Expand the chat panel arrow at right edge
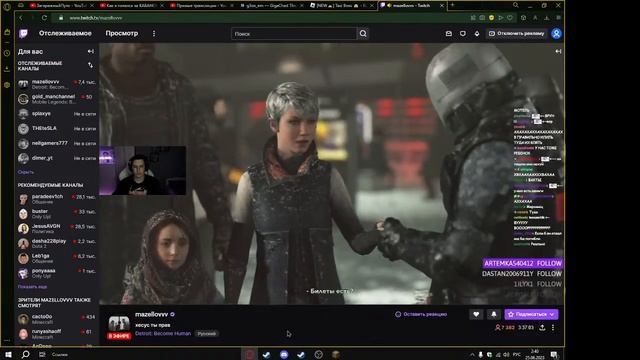Screen dimensions: 640x360 click(558, 51)
